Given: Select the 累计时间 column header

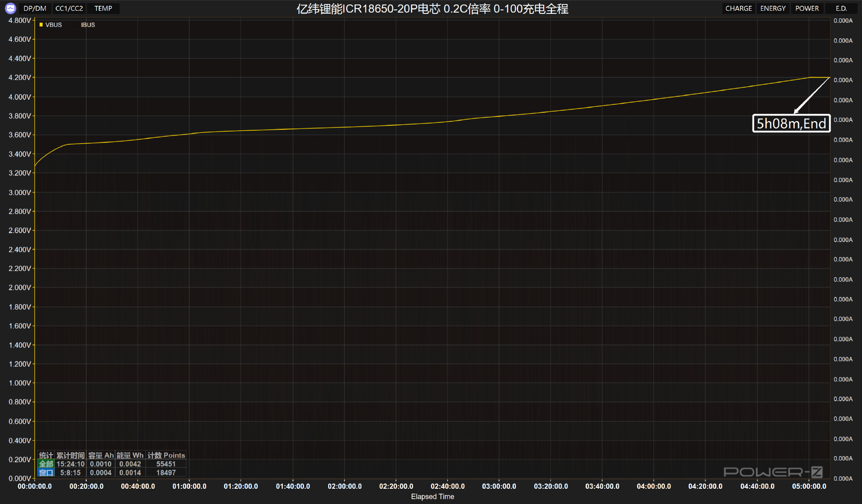Looking at the screenshot, I should (70, 455).
